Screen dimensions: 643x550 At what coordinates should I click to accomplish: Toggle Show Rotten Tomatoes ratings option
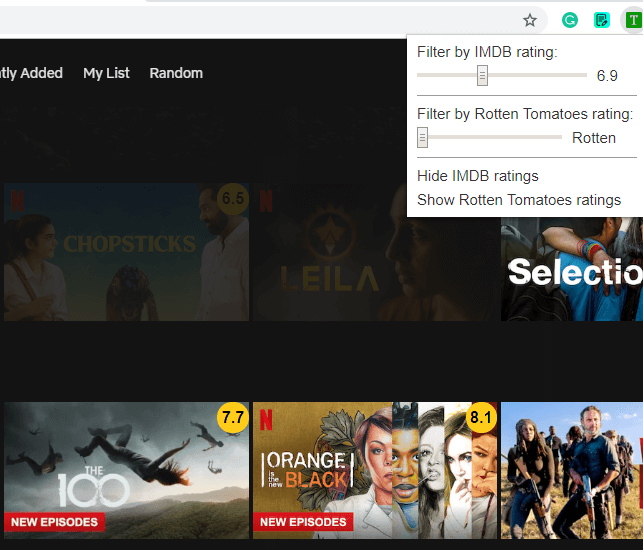pos(519,200)
